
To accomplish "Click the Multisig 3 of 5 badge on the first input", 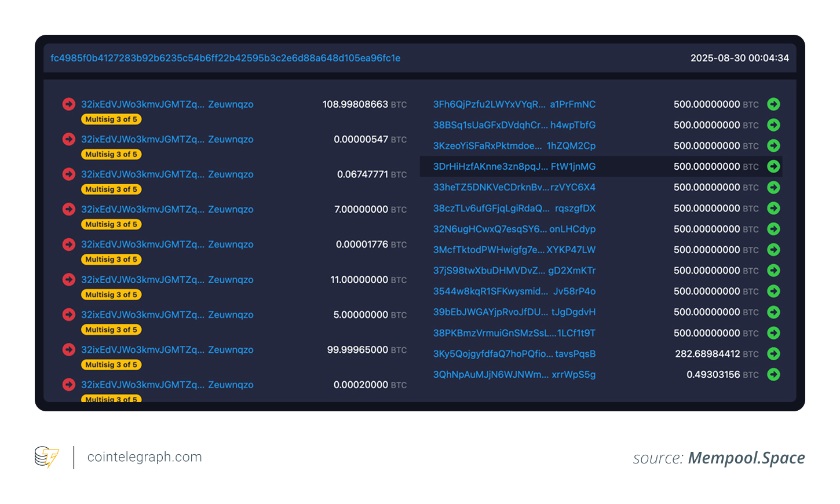I will pos(111,119).
